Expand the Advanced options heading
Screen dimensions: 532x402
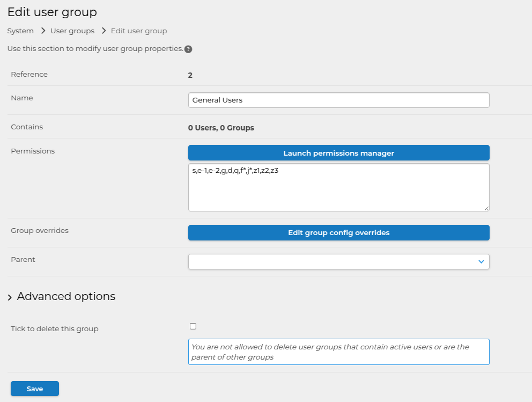(66, 296)
